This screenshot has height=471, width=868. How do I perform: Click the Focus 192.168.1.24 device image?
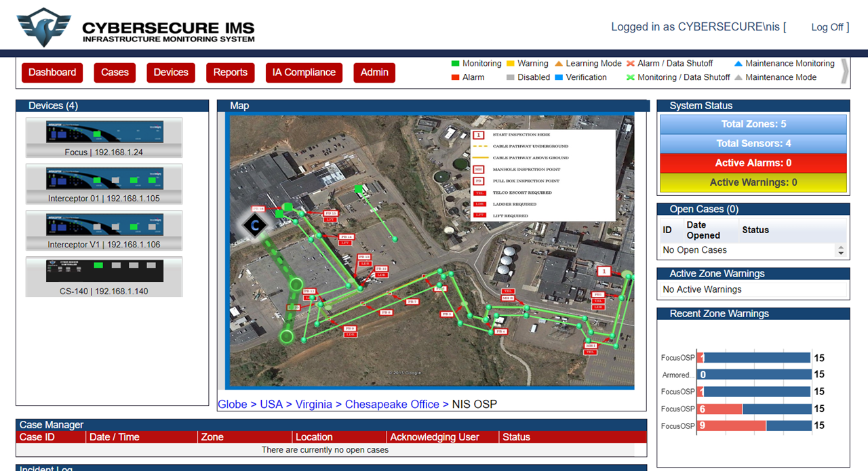point(104,132)
